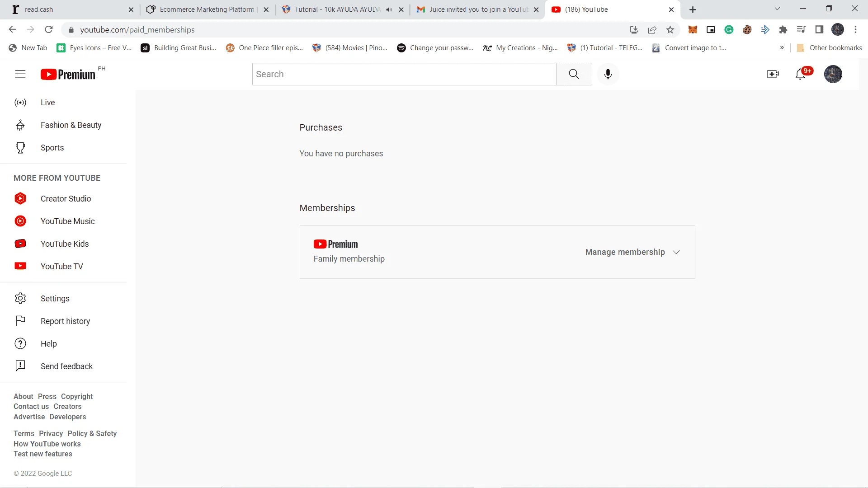The height and width of the screenshot is (488, 868).
Task: Open the About footer link
Action: (24, 396)
